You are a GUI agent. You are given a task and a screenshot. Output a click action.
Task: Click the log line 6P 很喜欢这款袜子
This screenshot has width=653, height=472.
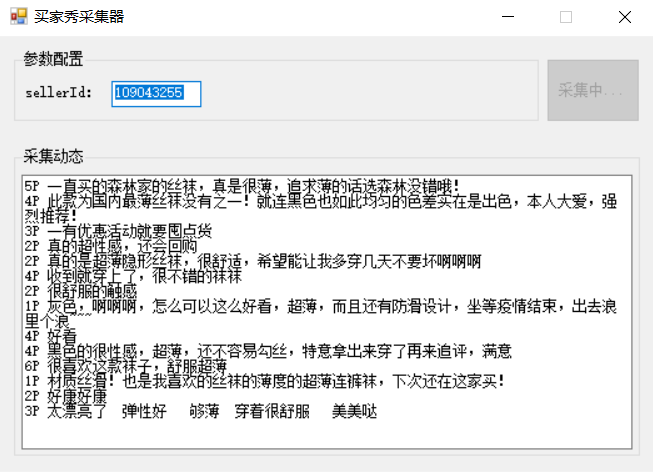click(x=126, y=366)
